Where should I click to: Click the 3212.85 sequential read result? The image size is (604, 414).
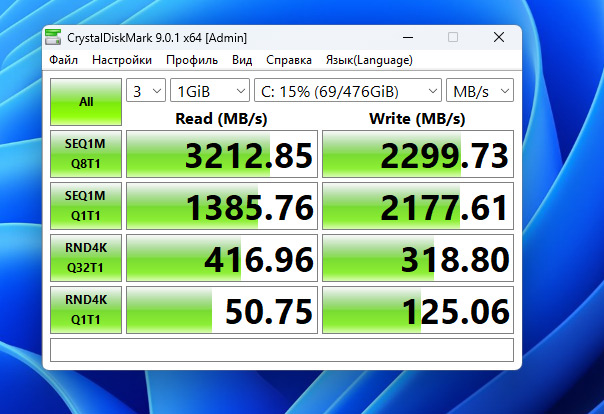pos(221,155)
